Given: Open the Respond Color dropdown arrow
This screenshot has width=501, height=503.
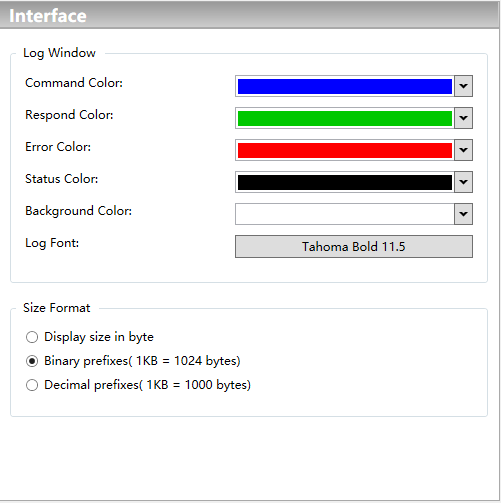Looking at the screenshot, I should 463,118.
